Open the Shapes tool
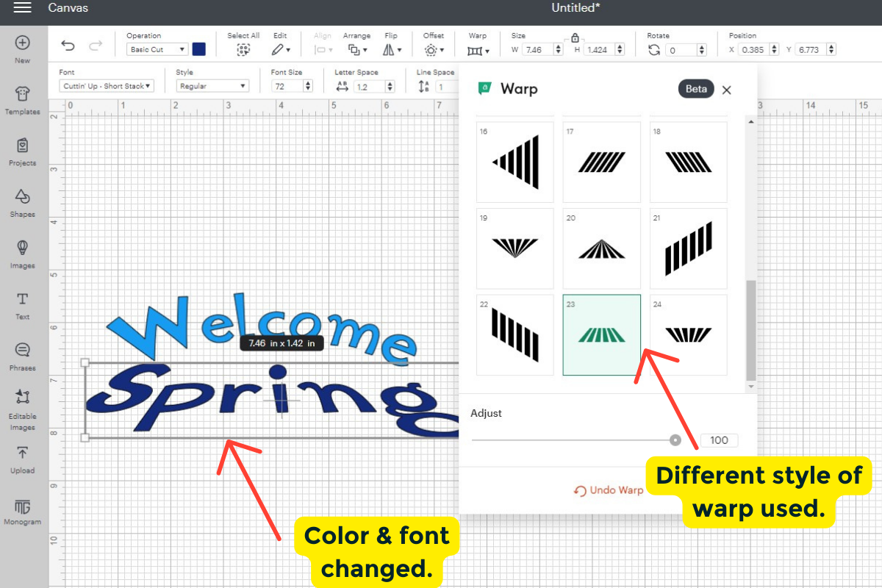The image size is (882, 588). (22, 204)
